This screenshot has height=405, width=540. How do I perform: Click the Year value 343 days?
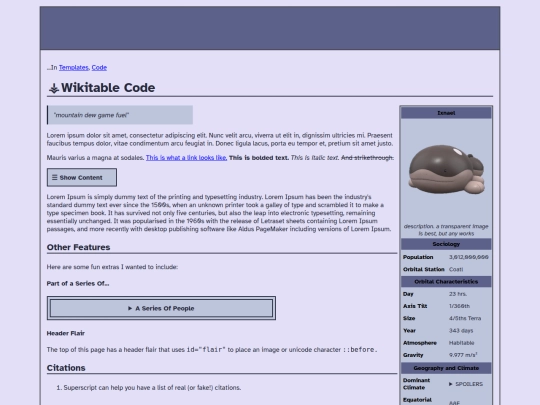coord(461,331)
